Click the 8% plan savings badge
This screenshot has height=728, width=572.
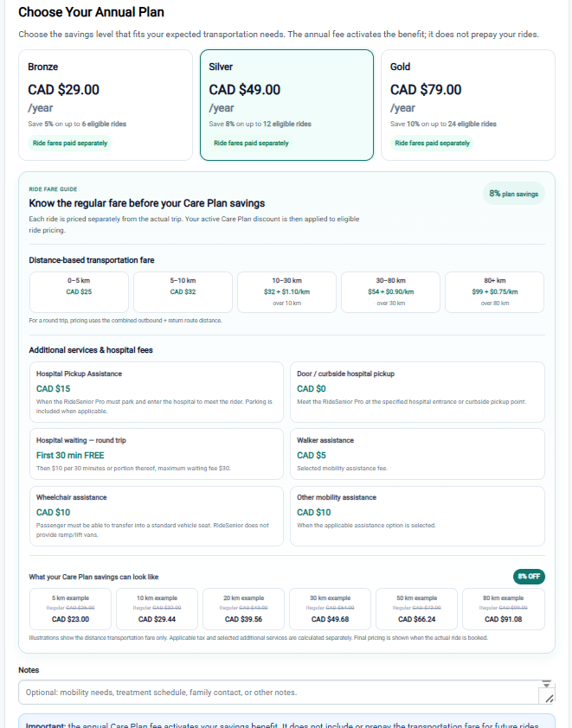pos(513,194)
